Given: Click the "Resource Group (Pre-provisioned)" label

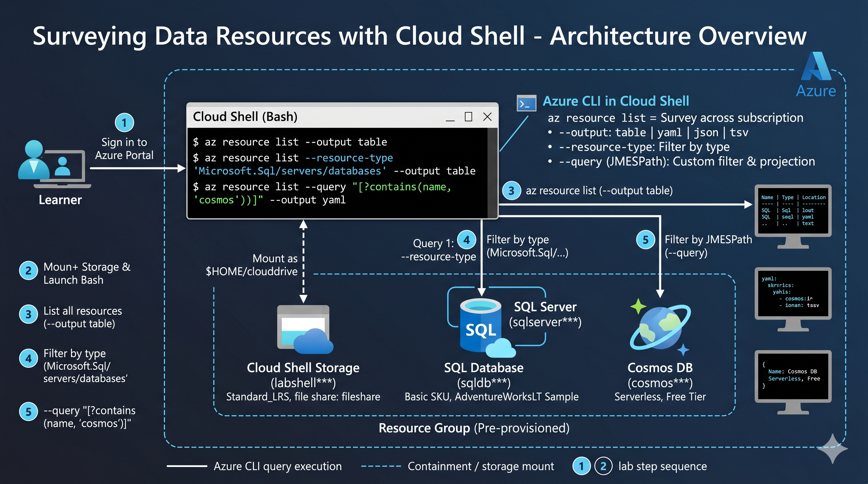Looking at the screenshot, I should [474, 428].
